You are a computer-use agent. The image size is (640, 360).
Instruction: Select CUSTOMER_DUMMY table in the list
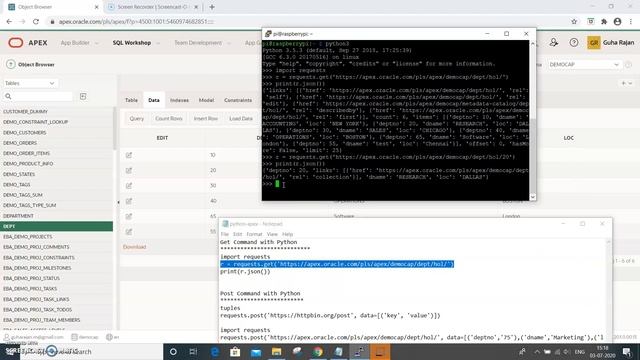point(56,111)
